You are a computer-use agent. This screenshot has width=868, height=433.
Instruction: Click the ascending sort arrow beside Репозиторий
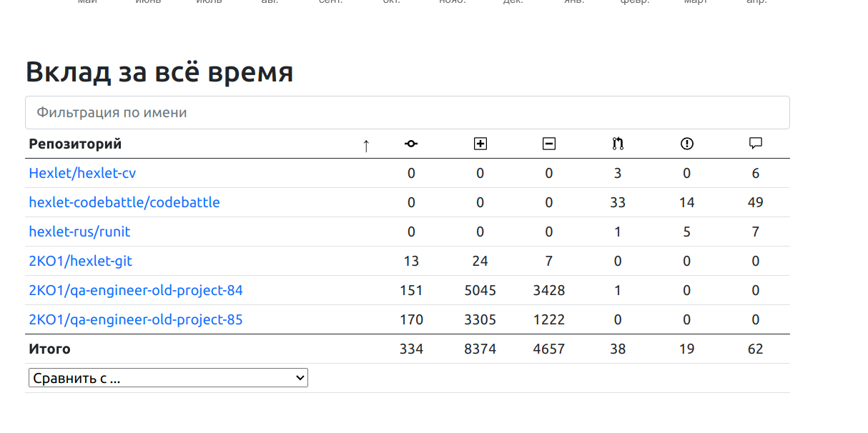pyautogui.click(x=366, y=145)
